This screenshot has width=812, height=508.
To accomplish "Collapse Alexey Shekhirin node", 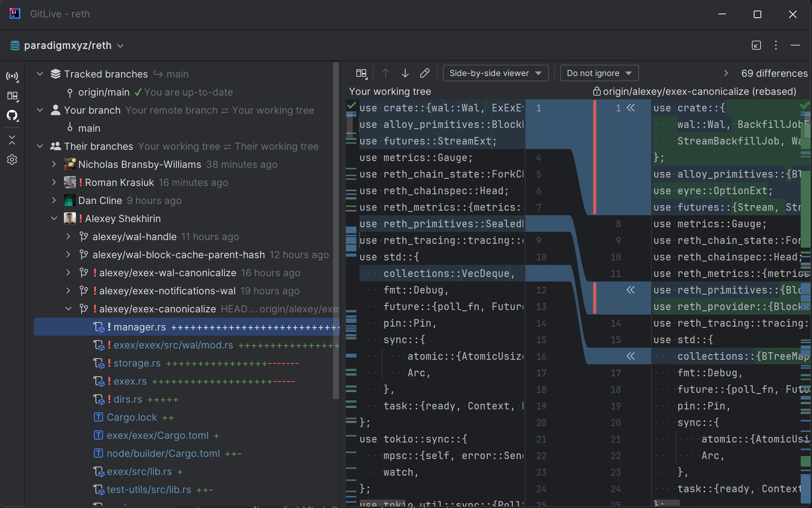I will 54,219.
